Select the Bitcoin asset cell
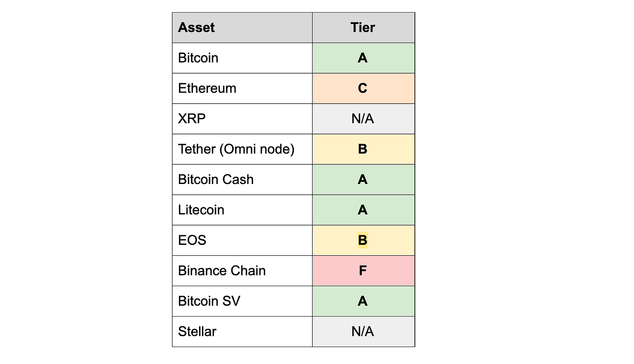Screen dimensions: 634x364 pyautogui.click(x=242, y=58)
